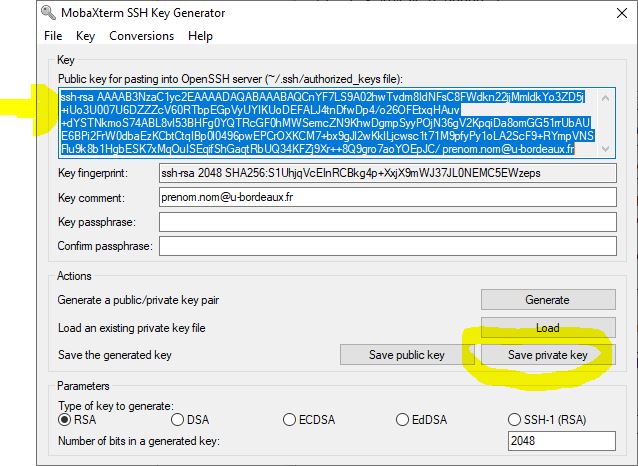Screen dimensions: 638x466
Task: Click Load existing private key button
Action: pyautogui.click(x=548, y=328)
